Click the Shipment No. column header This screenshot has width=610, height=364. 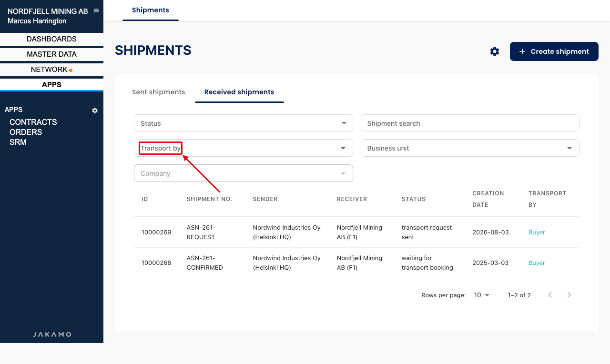209,199
